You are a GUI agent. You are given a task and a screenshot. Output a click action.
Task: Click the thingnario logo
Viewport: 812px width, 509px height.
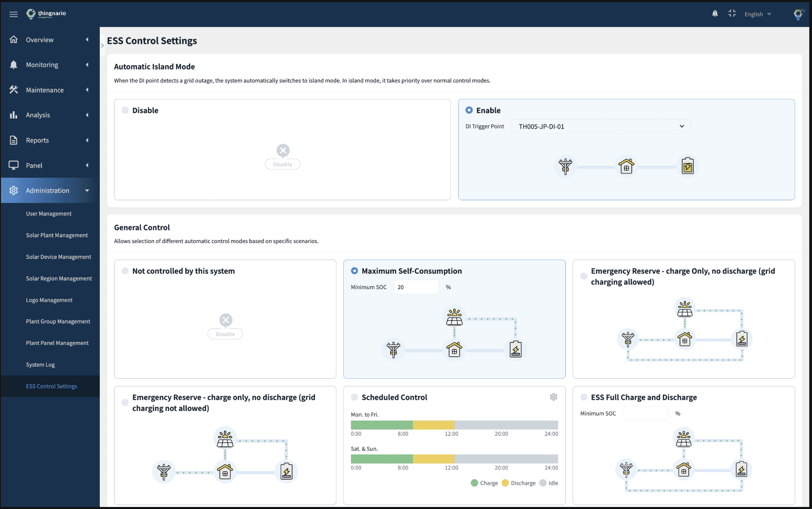click(46, 14)
